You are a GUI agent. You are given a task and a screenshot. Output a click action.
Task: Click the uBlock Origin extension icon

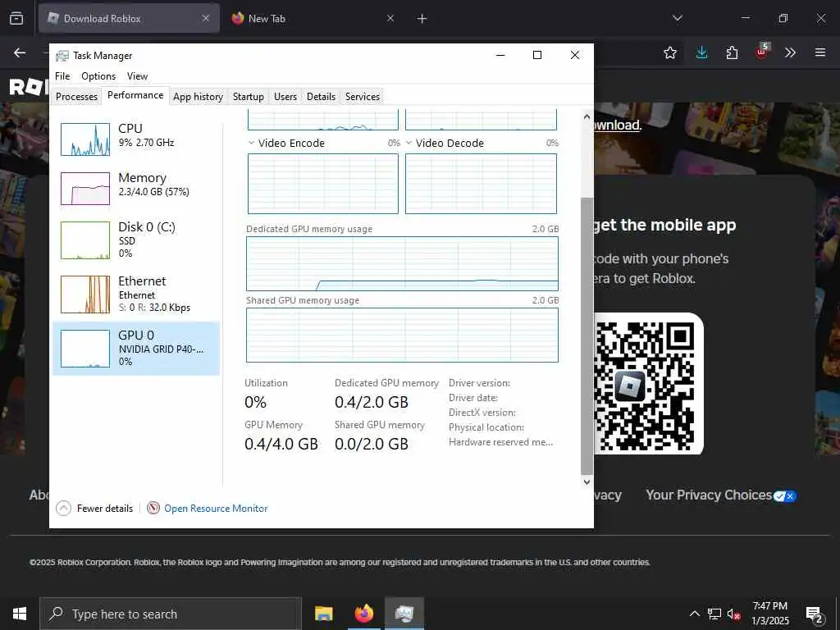761,52
